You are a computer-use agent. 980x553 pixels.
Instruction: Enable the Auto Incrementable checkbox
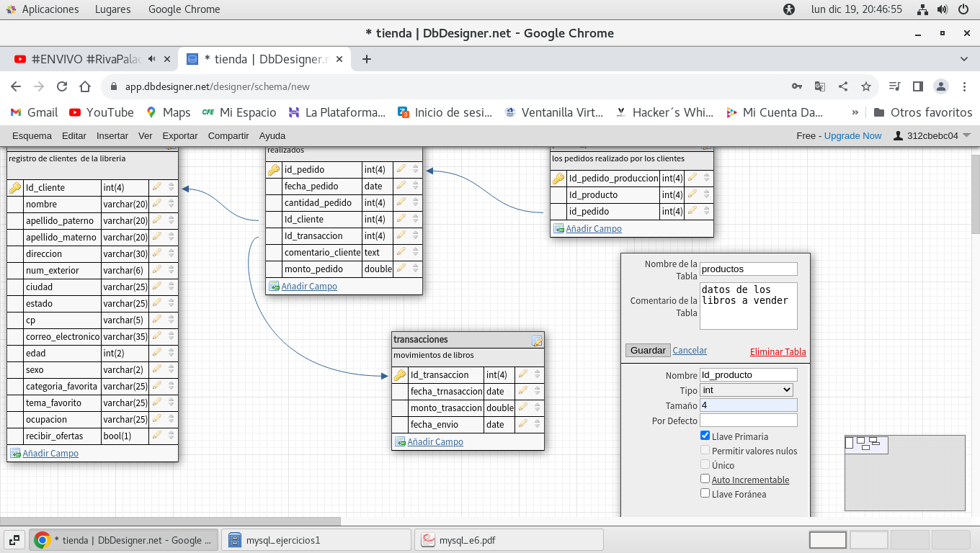tap(705, 479)
